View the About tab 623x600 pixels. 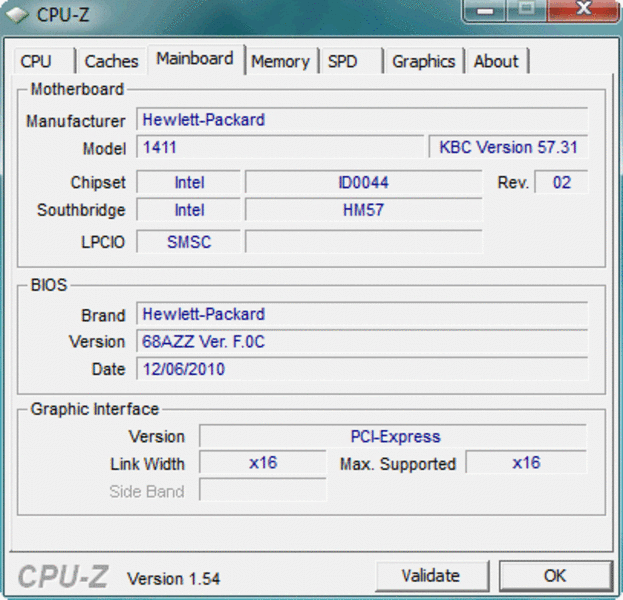[497, 61]
